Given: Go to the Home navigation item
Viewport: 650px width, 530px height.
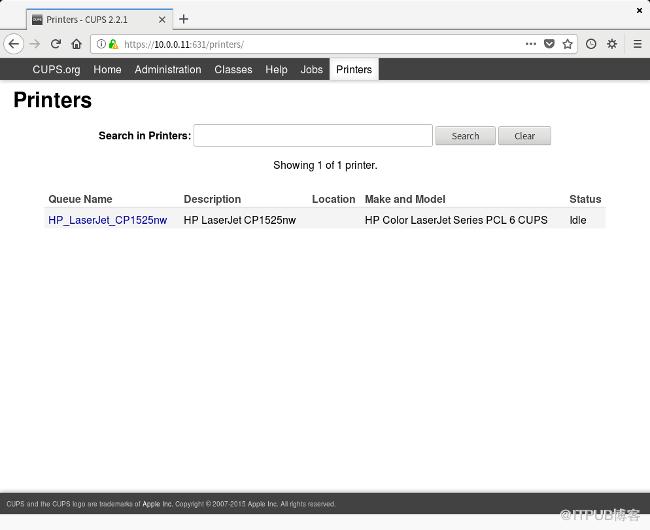Looking at the screenshot, I should tap(107, 70).
